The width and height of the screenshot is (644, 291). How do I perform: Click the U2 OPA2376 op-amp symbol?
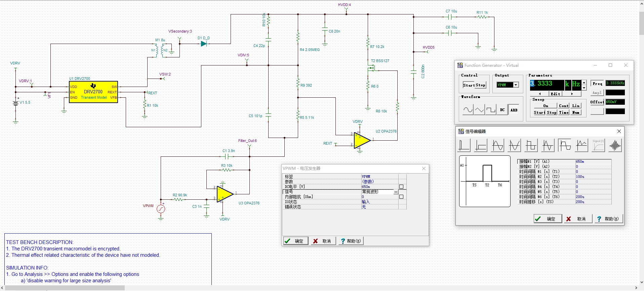[362, 140]
